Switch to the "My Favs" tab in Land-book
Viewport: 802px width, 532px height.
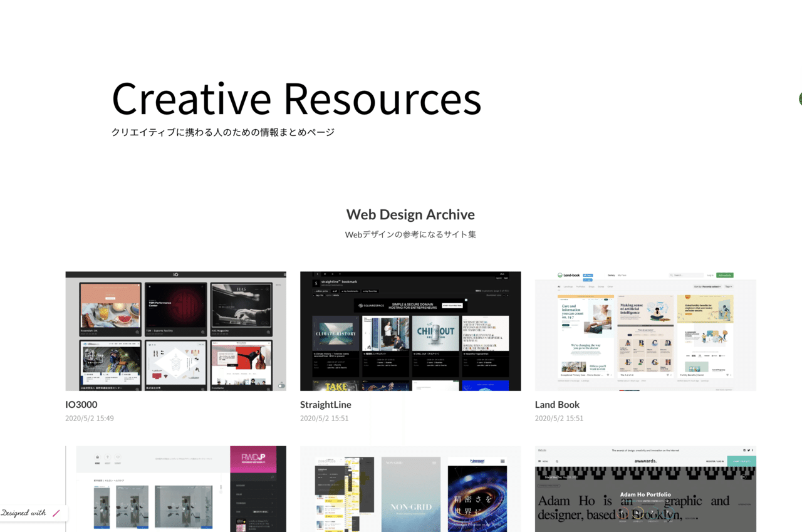(623, 275)
